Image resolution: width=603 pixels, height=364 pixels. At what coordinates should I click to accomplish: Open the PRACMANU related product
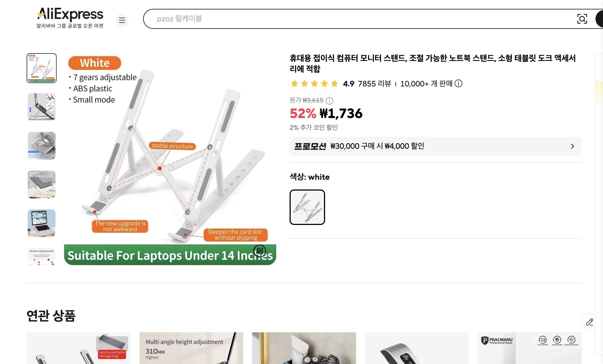[530, 349]
